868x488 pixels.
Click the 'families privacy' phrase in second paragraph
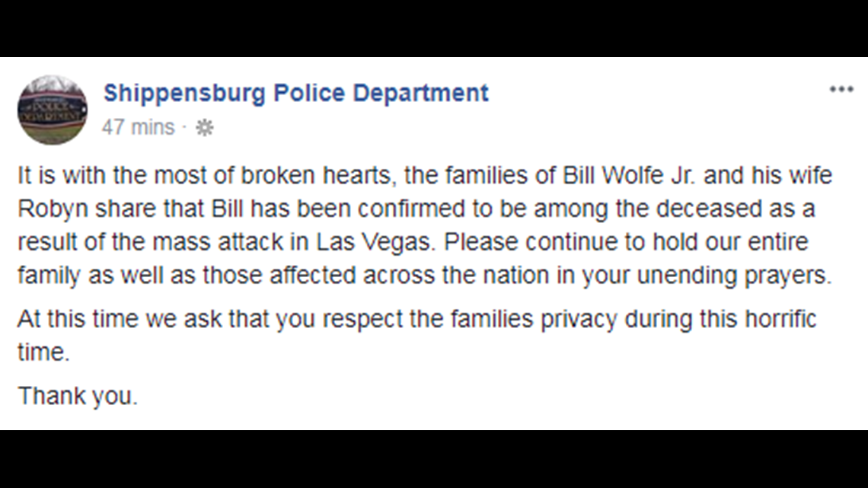(x=533, y=319)
